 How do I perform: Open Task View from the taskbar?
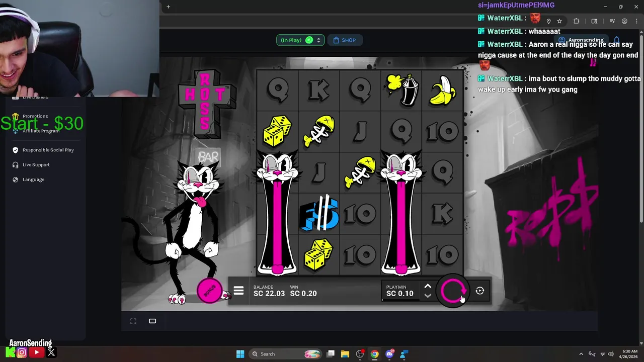pos(331,354)
